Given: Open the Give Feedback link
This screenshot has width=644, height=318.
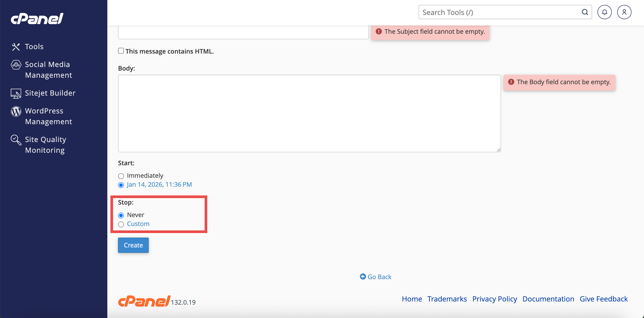Looking at the screenshot, I should tap(604, 299).
